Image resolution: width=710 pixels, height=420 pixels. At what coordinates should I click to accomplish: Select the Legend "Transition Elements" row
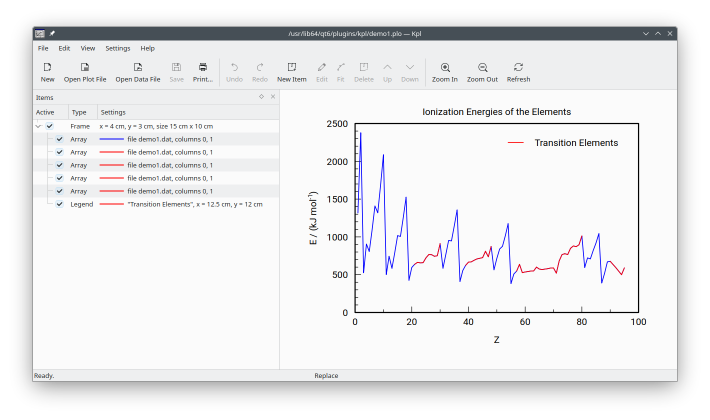pos(194,204)
